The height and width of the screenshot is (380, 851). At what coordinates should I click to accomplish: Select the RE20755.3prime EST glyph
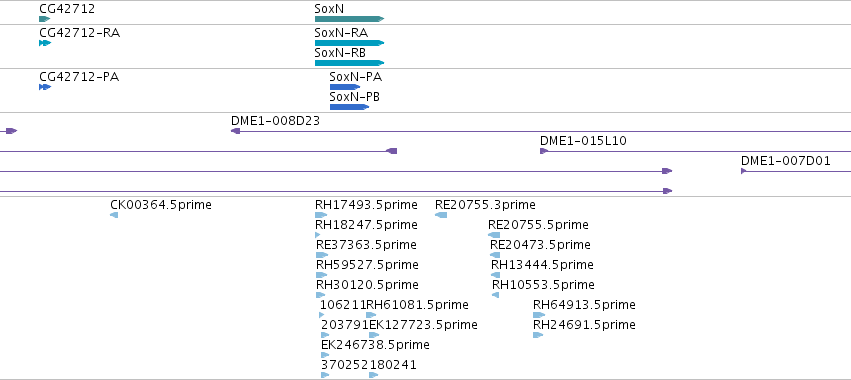[441, 215]
